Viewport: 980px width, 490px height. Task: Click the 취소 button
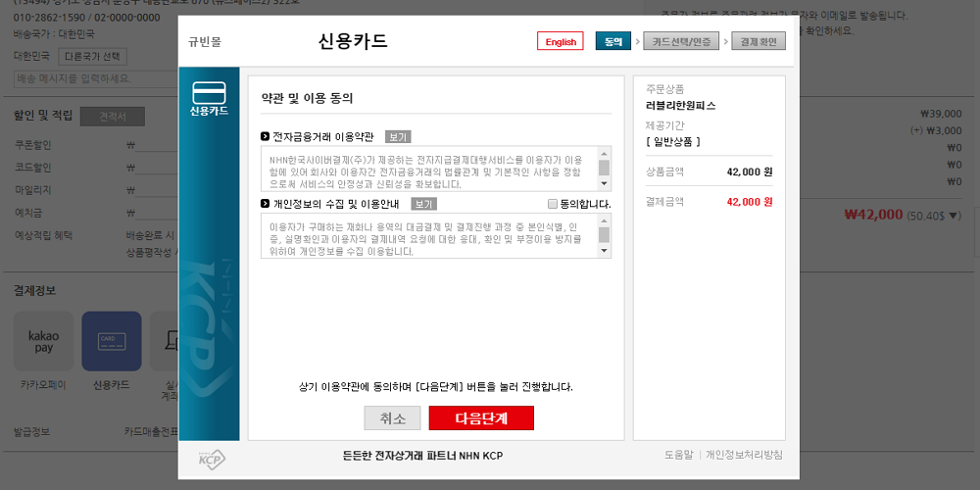pos(393,418)
